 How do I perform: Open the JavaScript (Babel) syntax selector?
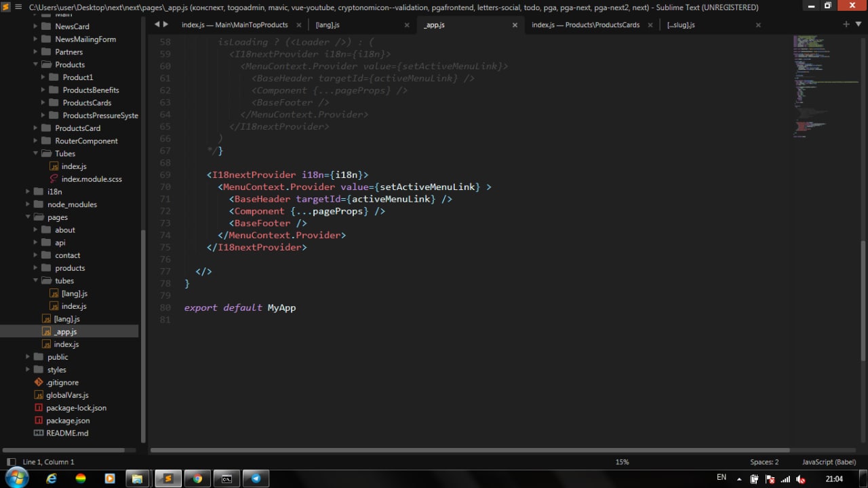829,462
